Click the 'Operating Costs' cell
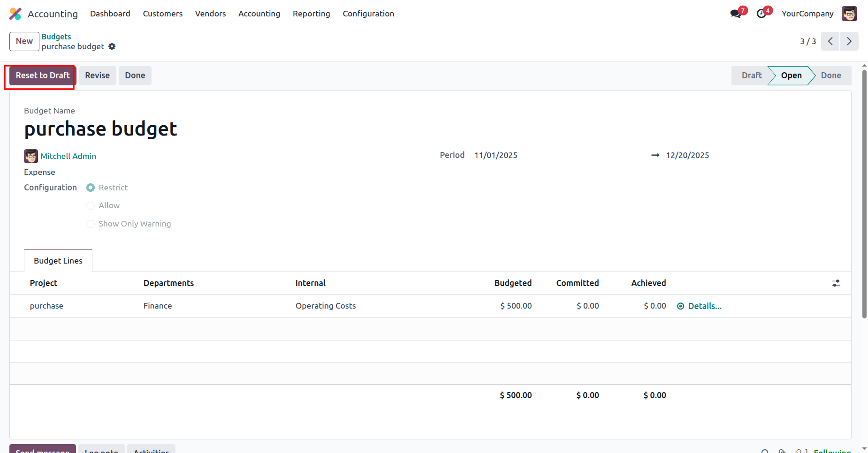The width and height of the screenshot is (868, 453). (326, 306)
